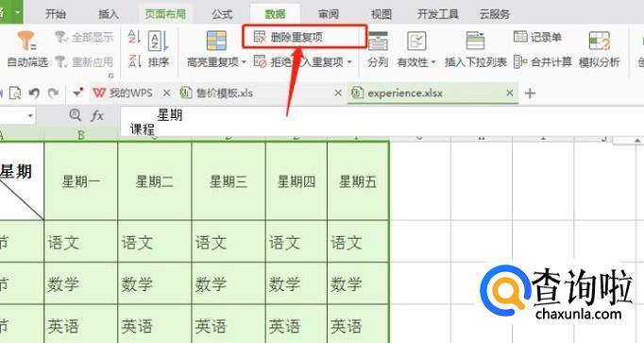Click the undo arrow icon
This screenshot has width=644, height=343.
[x=35, y=94]
